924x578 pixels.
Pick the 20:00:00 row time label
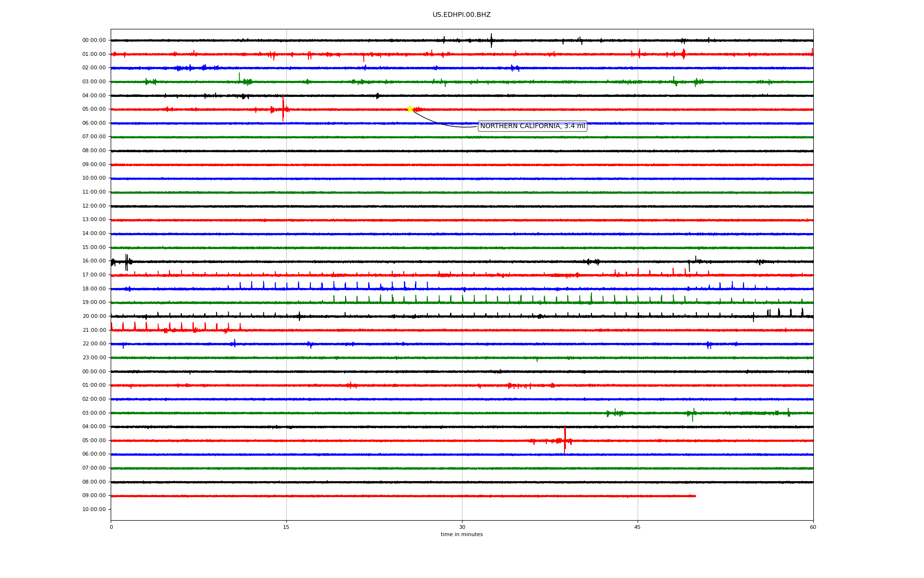click(x=94, y=316)
